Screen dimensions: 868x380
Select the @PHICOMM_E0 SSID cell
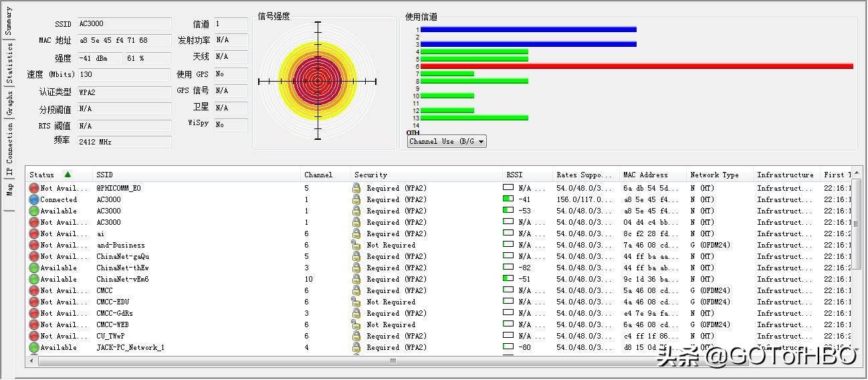pos(118,188)
